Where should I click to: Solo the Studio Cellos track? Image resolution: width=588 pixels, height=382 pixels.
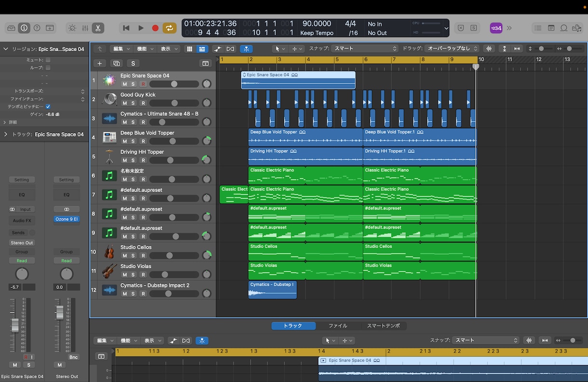[x=134, y=256]
